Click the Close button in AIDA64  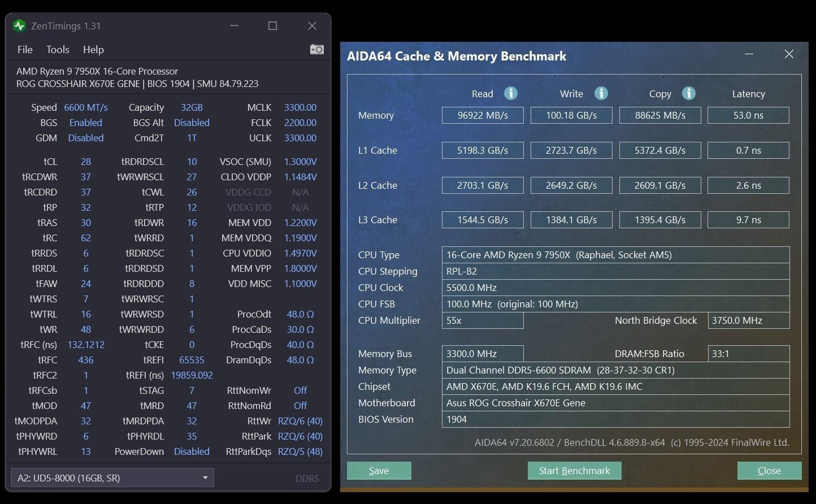click(x=769, y=471)
